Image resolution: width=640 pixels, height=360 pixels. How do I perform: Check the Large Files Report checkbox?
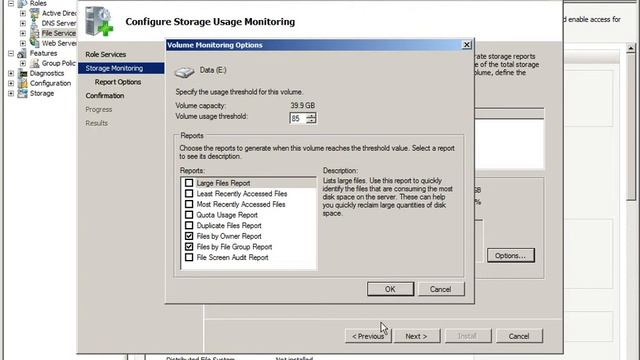189,183
